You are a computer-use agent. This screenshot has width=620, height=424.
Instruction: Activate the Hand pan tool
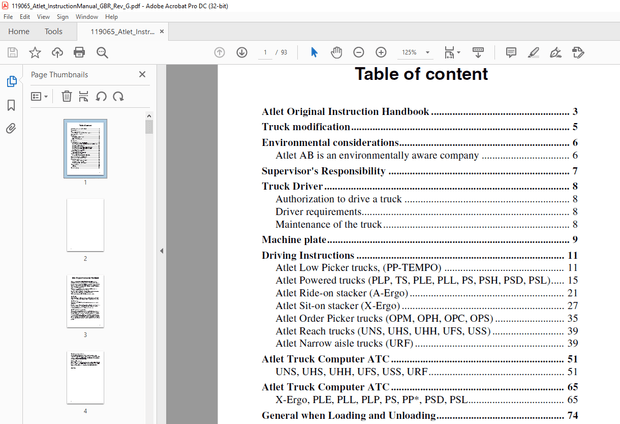coord(336,52)
